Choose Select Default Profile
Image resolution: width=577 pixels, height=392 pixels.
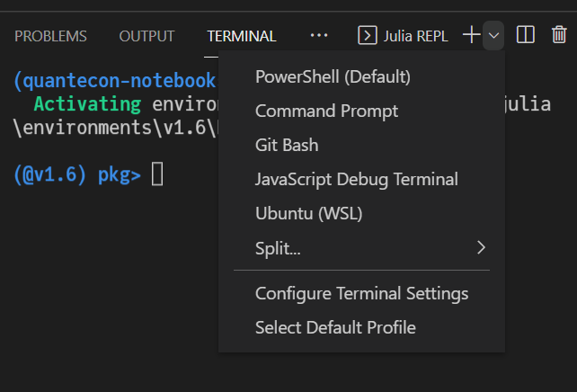(x=335, y=327)
